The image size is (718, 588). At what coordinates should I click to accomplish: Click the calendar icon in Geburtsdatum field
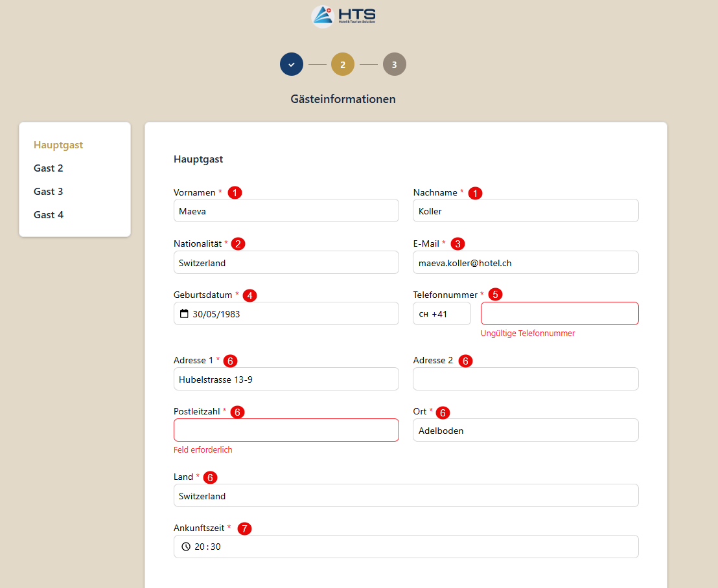184,313
